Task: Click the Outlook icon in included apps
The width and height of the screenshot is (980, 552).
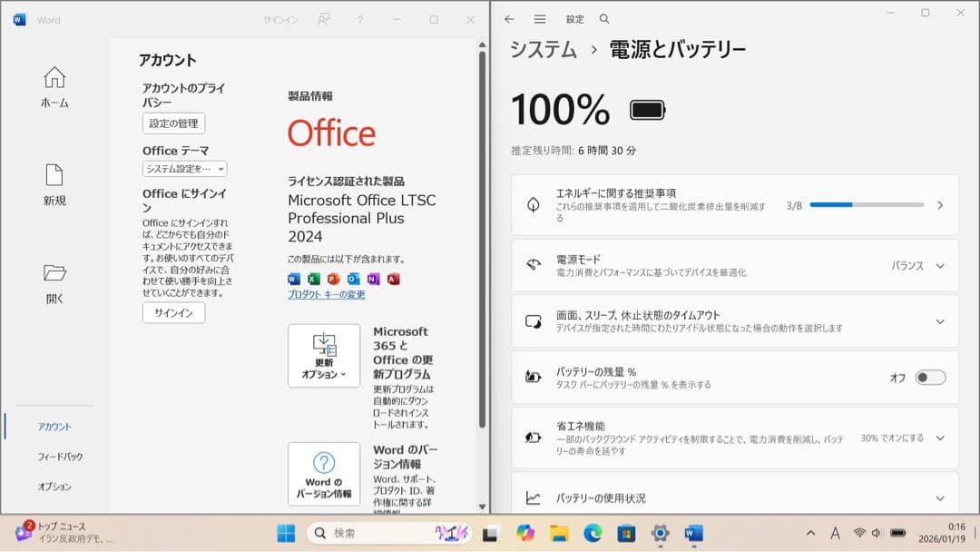Action: tap(353, 279)
